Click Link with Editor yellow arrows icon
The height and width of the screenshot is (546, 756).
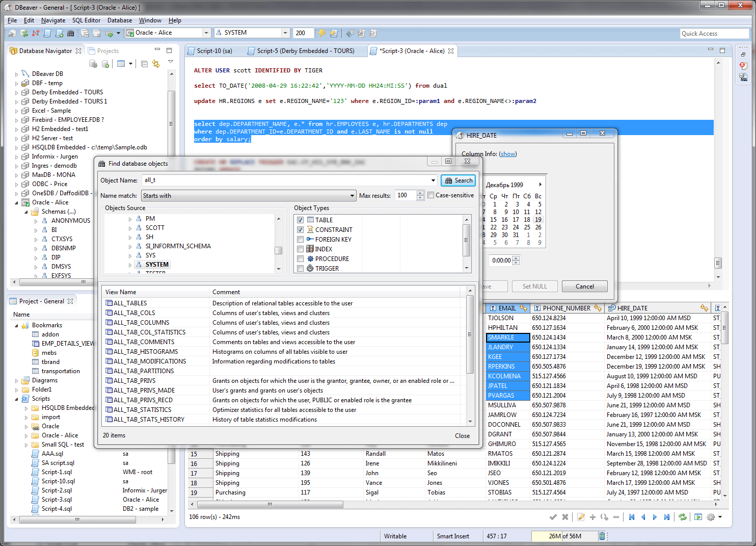[156, 64]
